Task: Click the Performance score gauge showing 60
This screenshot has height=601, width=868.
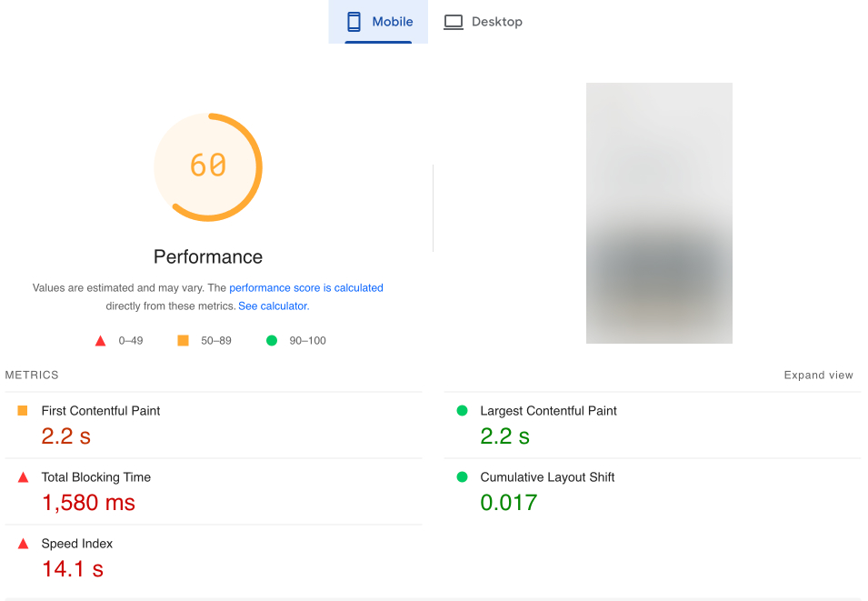Action: (207, 167)
